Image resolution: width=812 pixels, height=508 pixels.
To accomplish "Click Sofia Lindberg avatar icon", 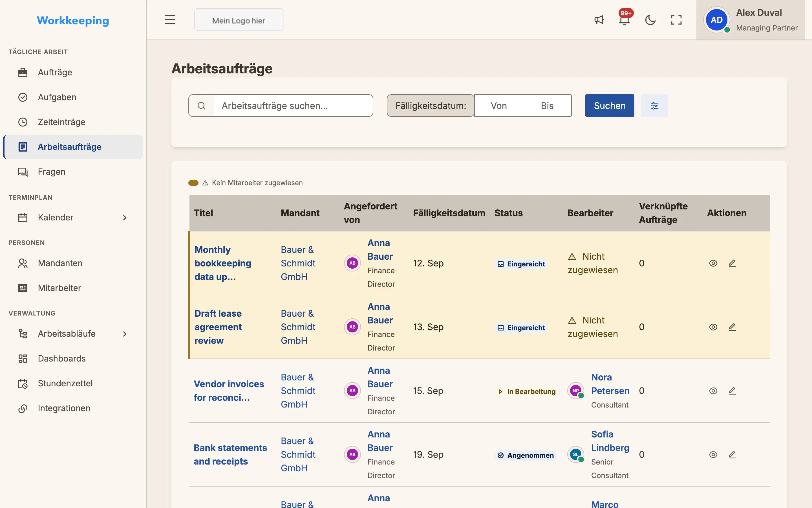I will 576,454.
